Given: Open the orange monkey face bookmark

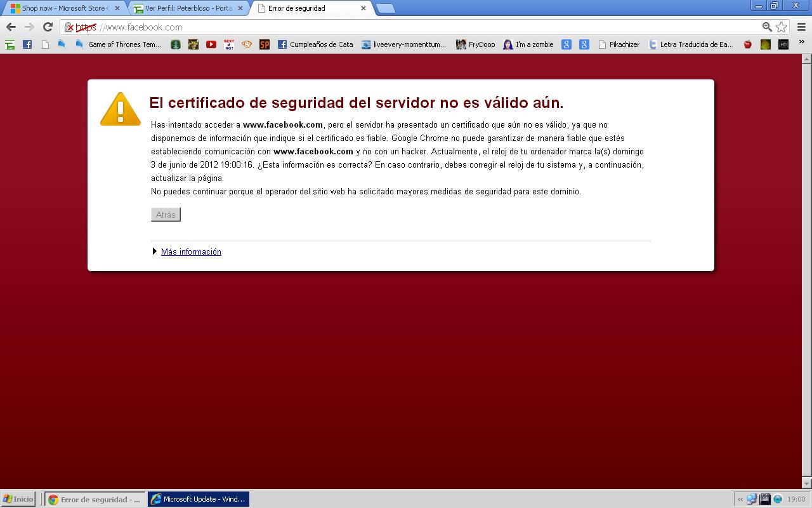Looking at the screenshot, I should pyautogui.click(x=247, y=44).
